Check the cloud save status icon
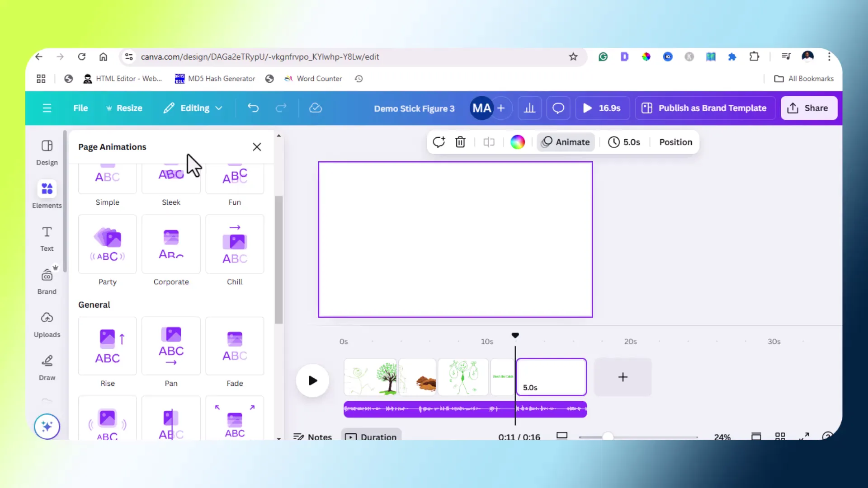The image size is (868, 488). click(x=316, y=108)
